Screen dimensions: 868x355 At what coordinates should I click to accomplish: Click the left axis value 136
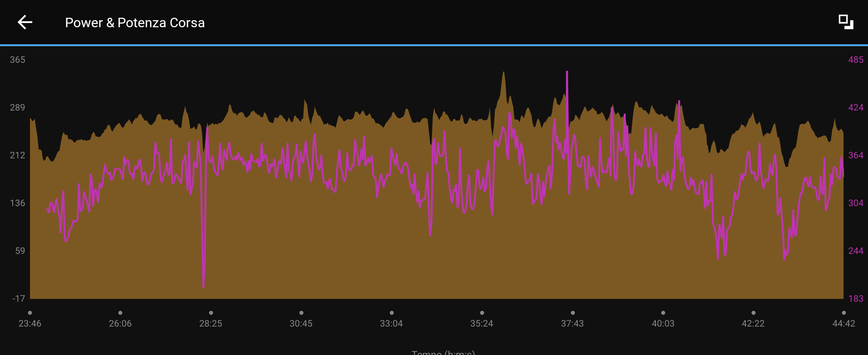click(17, 203)
